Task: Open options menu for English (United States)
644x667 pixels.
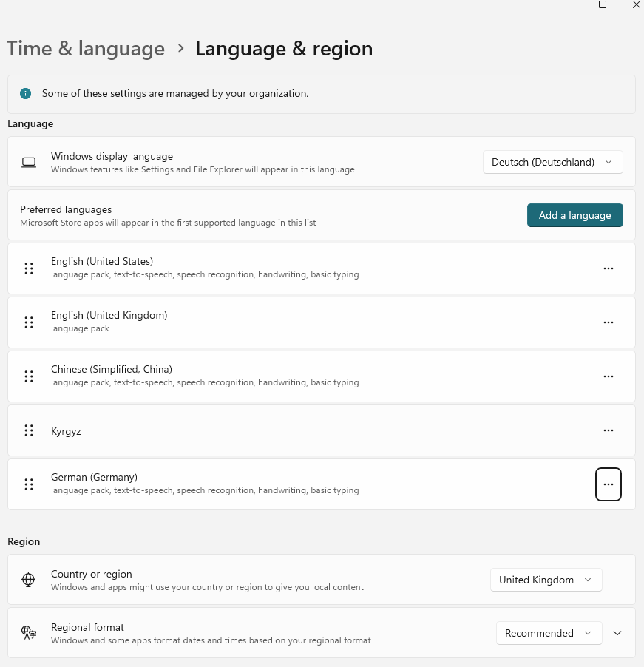Action: point(609,268)
